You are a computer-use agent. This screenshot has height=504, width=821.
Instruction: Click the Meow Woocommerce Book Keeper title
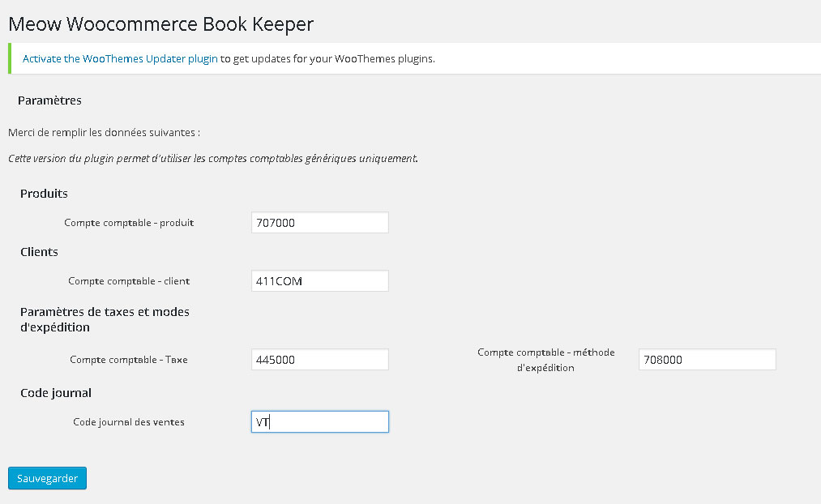pos(160,24)
